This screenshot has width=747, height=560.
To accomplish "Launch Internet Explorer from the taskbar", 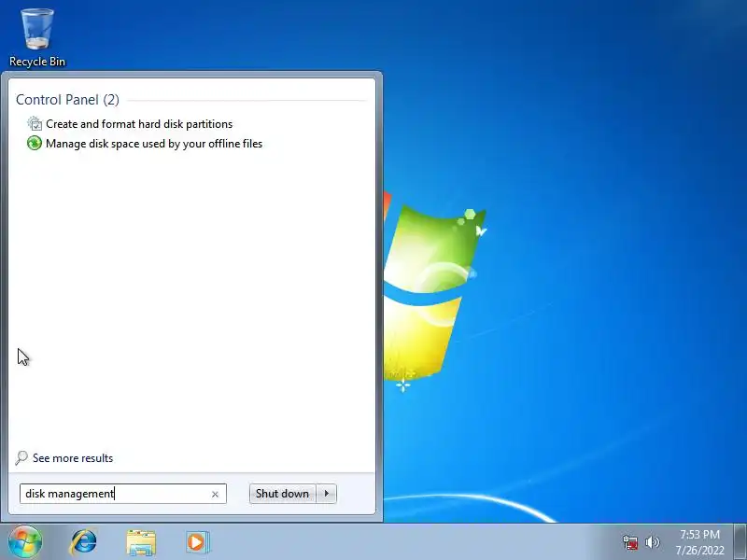I will 84,542.
